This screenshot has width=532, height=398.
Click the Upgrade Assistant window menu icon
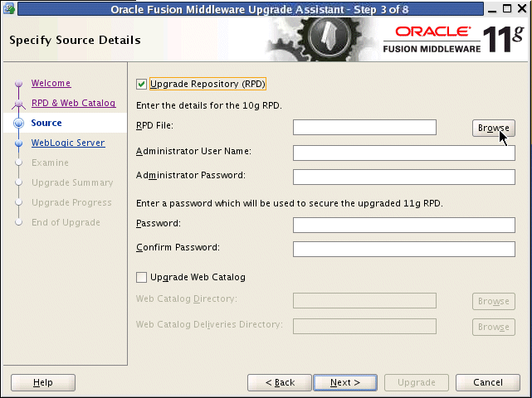click(9, 9)
